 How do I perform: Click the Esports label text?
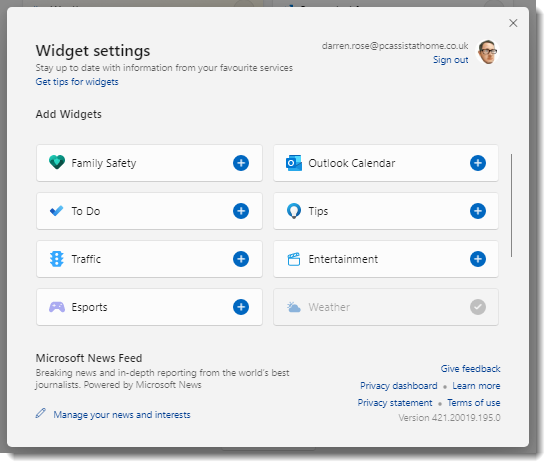pyautogui.click(x=89, y=307)
